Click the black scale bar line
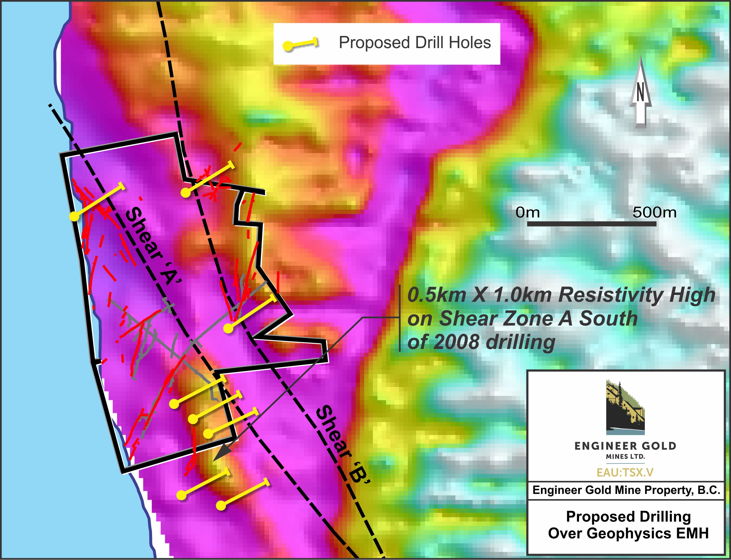This screenshot has height=560, width=731. [x=592, y=224]
